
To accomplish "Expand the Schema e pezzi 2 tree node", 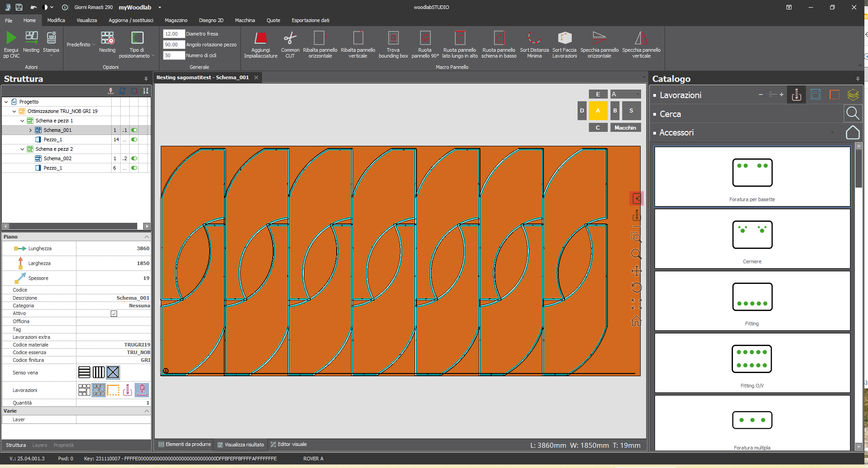I will point(22,149).
